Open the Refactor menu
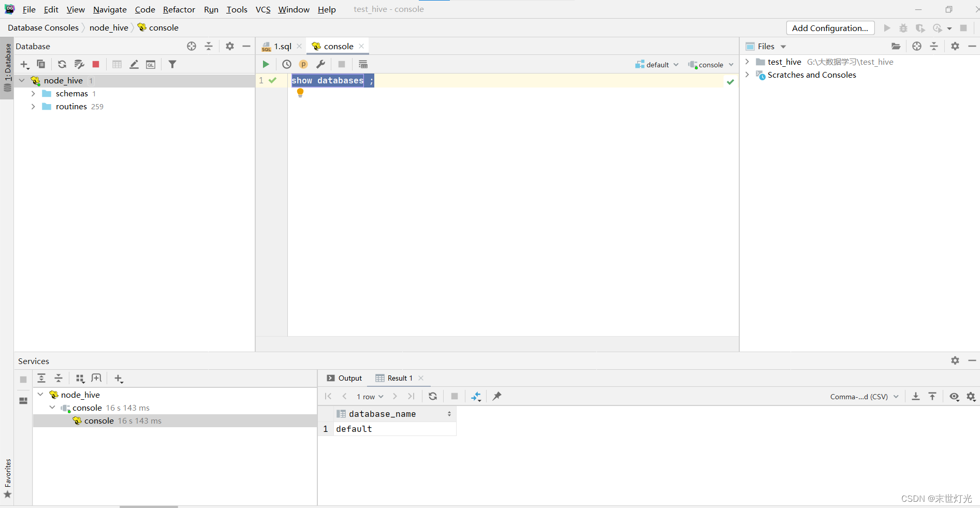This screenshot has height=508, width=980. [179, 9]
